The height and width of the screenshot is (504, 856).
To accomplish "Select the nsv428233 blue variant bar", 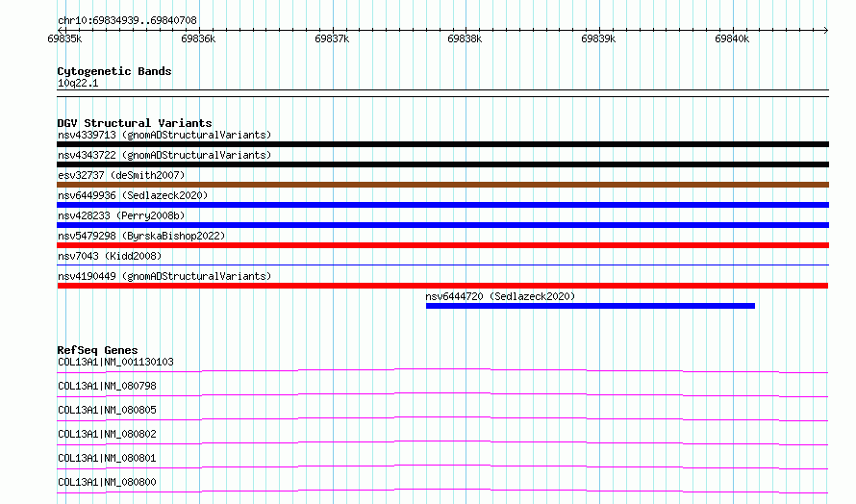I will (x=442, y=225).
